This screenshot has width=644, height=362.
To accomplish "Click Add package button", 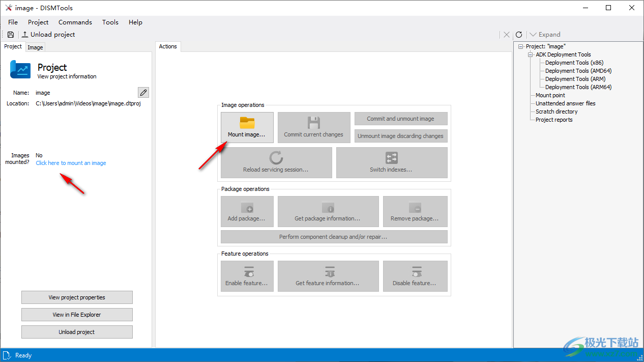I will (247, 211).
